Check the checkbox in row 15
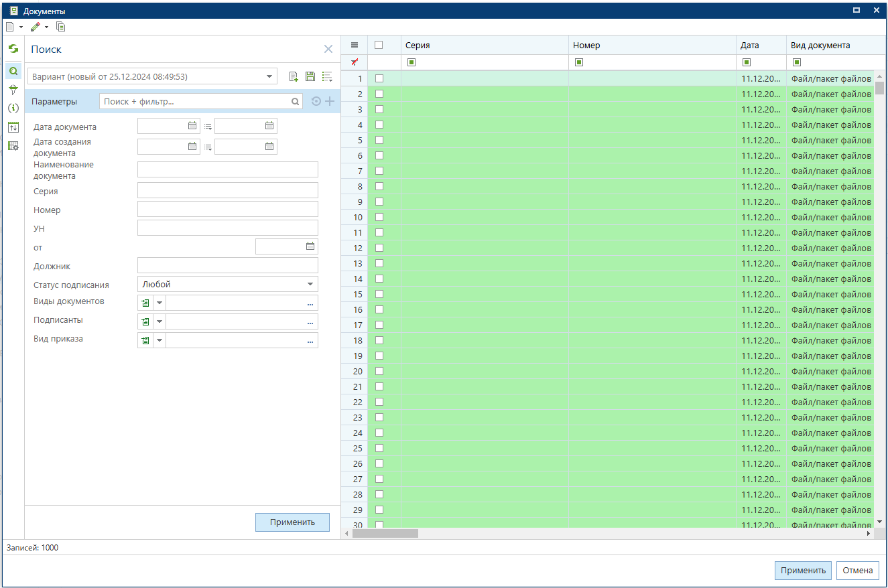This screenshot has height=588, width=888. point(379,294)
